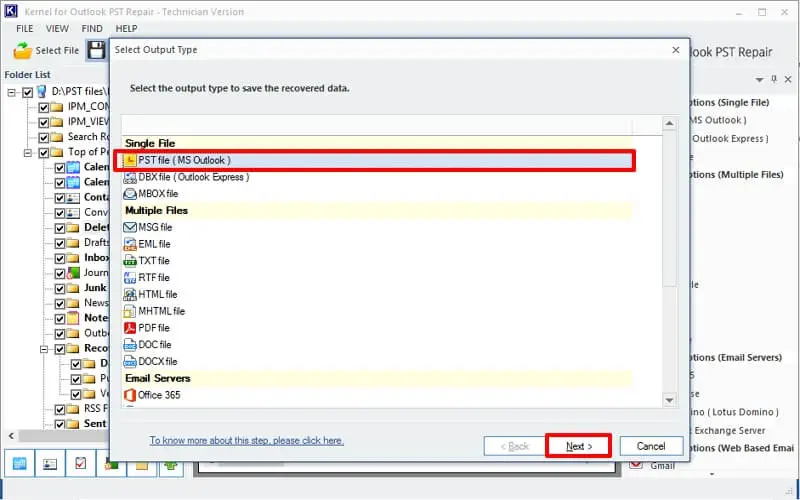Viewport: 800px width, 500px height.
Task: Close the Select Output Type dialog
Action: (x=676, y=50)
